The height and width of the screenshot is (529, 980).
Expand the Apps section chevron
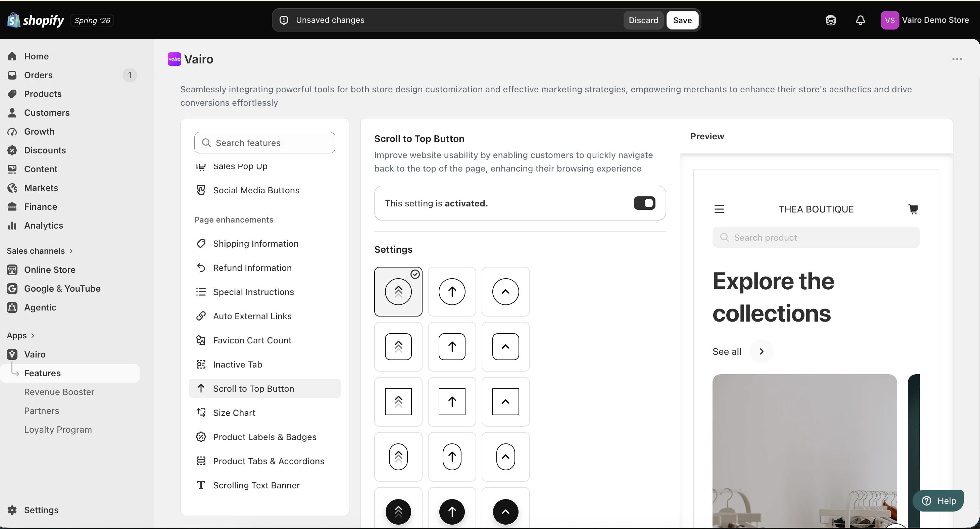point(33,335)
